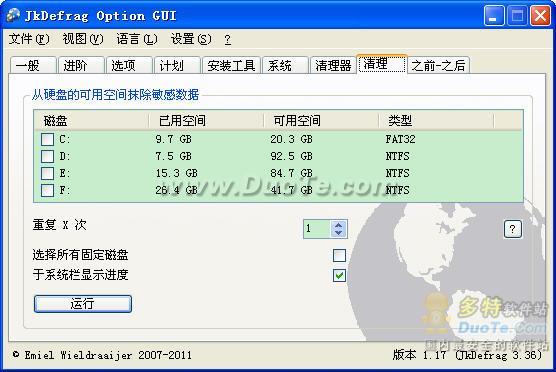Select FAT32 type cell for C:
The height and width of the screenshot is (372, 556).
pyautogui.click(x=400, y=139)
